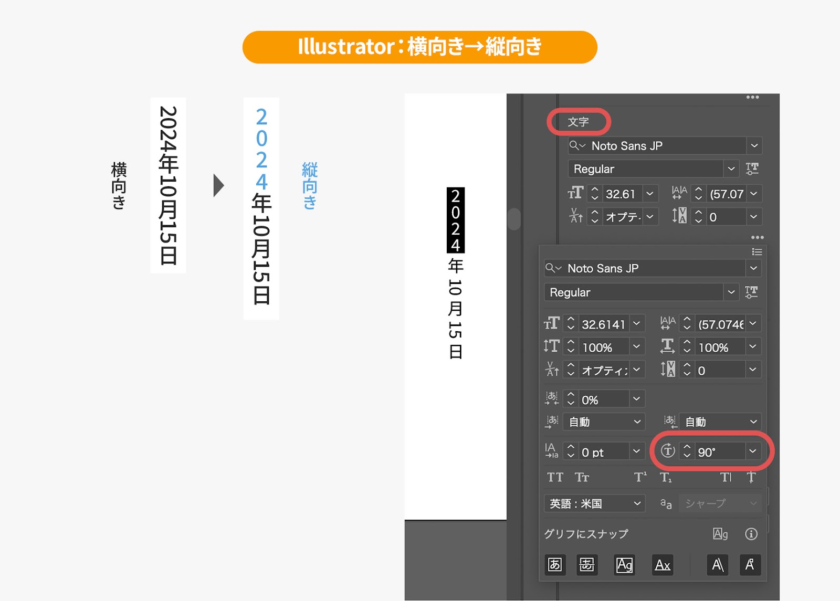Click the stepper arrows for 0 pt baseline shift
The height and width of the screenshot is (601, 840).
571,452
